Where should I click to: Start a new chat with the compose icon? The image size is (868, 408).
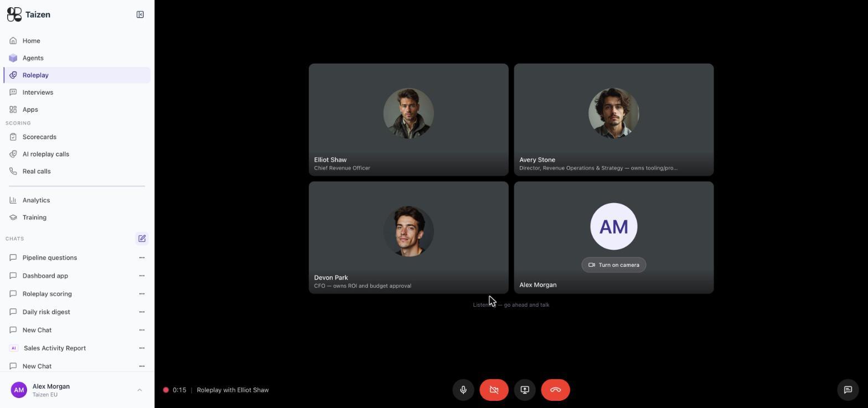click(142, 239)
